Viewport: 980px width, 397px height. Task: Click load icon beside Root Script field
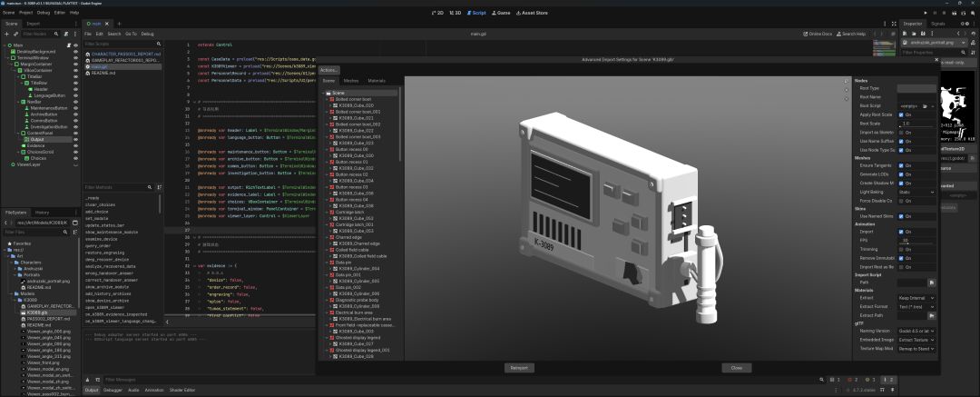[924, 105]
